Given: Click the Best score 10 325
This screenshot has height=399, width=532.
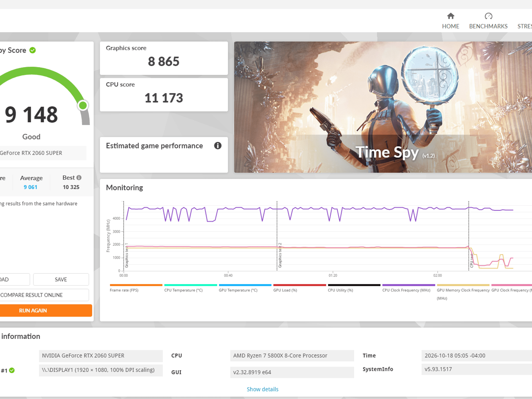Looking at the screenshot, I should click(x=71, y=187).
